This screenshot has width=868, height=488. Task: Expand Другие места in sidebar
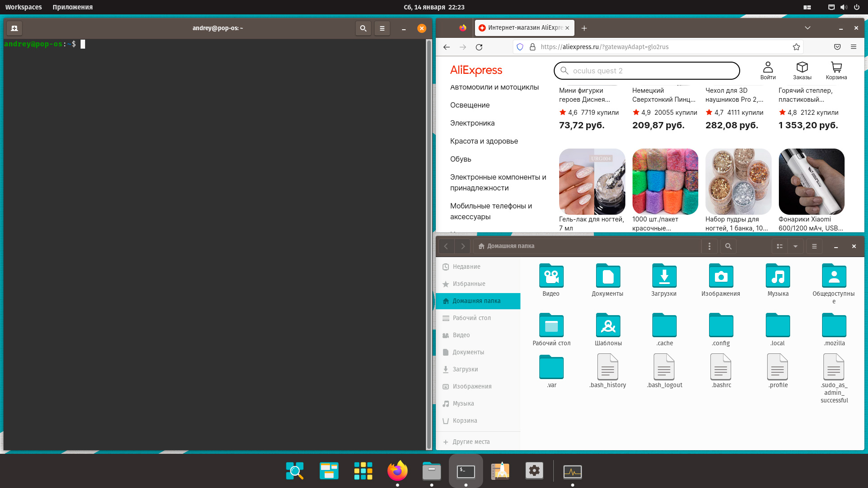471,442
